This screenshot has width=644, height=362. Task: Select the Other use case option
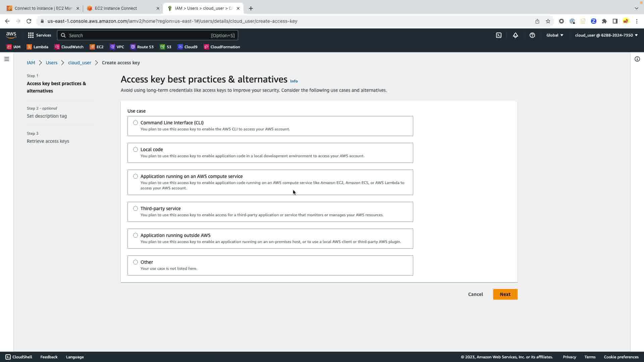(136, 262)
